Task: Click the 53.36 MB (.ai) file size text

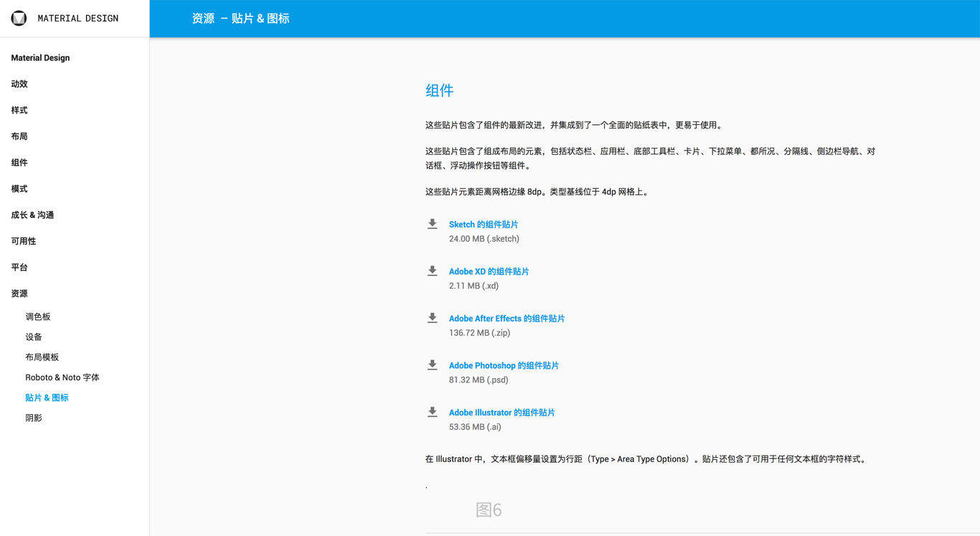Action: 475,427
